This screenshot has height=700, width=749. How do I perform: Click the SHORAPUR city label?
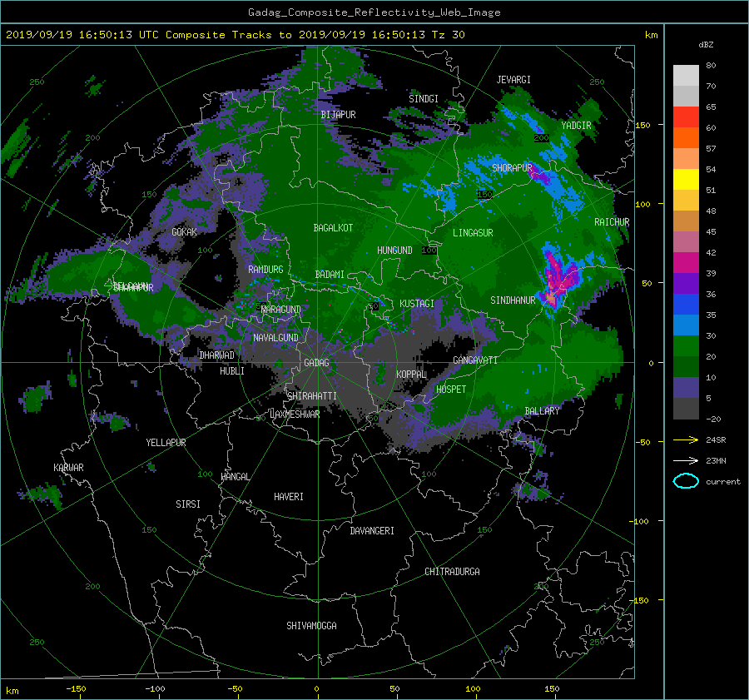[512, 168]
